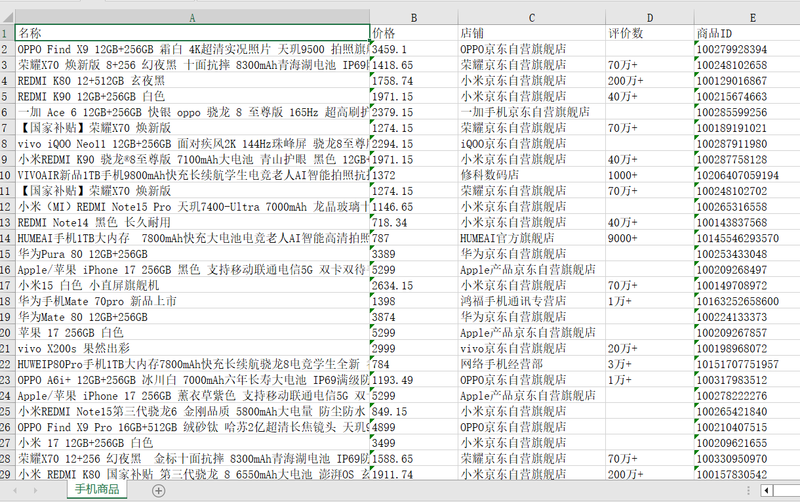Click product ID 10206407059194
The height and width of the screenshot is (502, 800).
coord(747,175)
